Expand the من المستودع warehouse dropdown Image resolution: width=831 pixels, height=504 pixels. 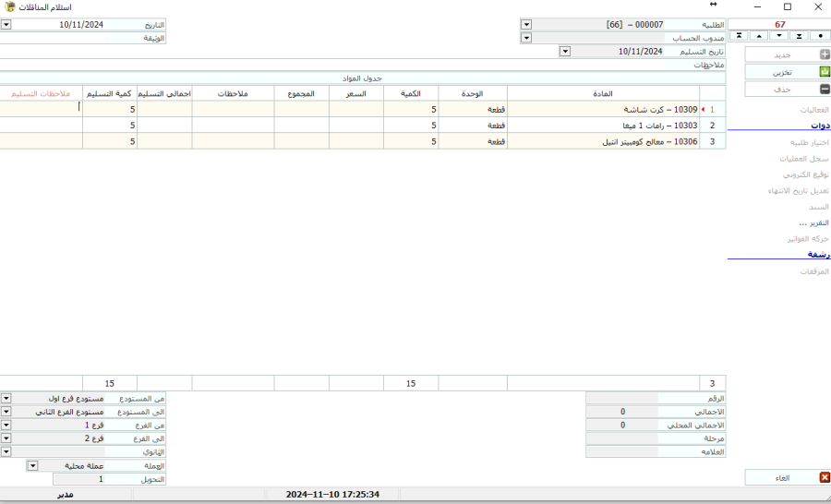tap(6, 398)
